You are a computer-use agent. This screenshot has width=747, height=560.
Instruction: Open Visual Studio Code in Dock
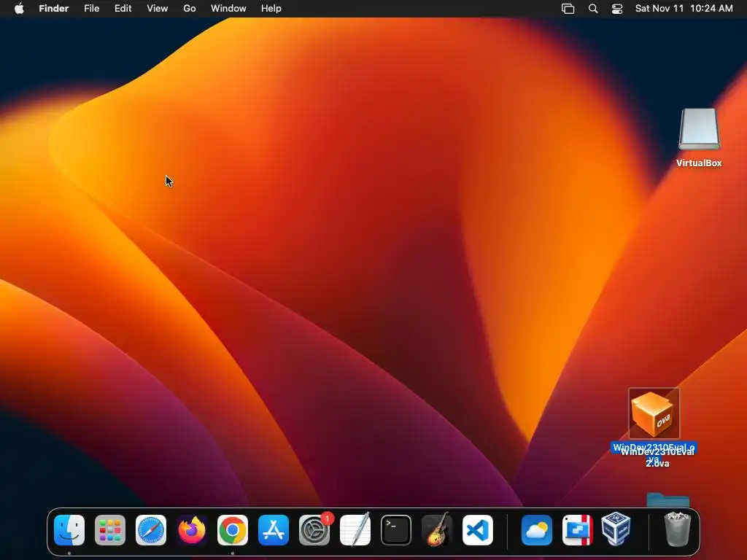click(x=478, y=530)
